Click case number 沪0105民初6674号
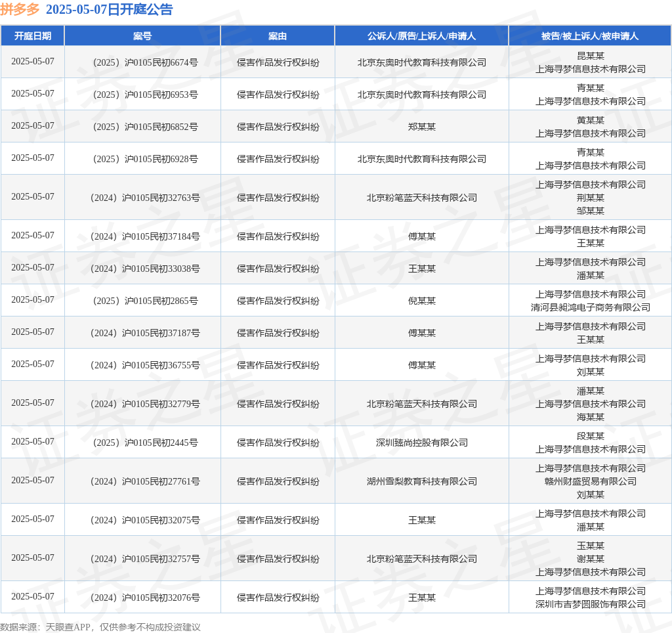 (145, 62)
